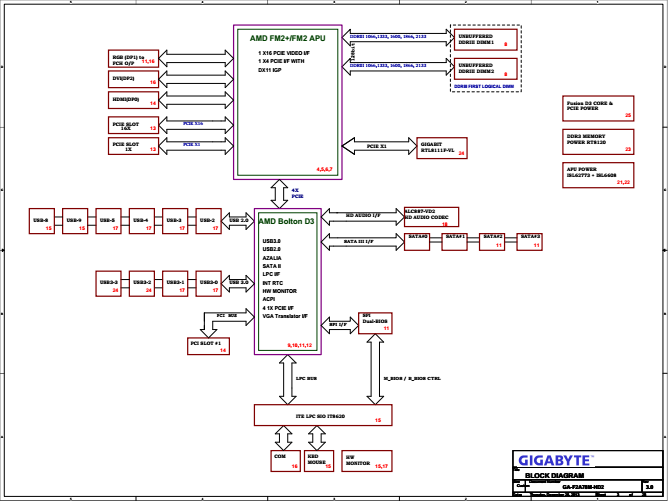Select the AMD Bolton D3 chipset block
Image resolution: width=670 pixels, height=501 pixels.
(287, 280)
